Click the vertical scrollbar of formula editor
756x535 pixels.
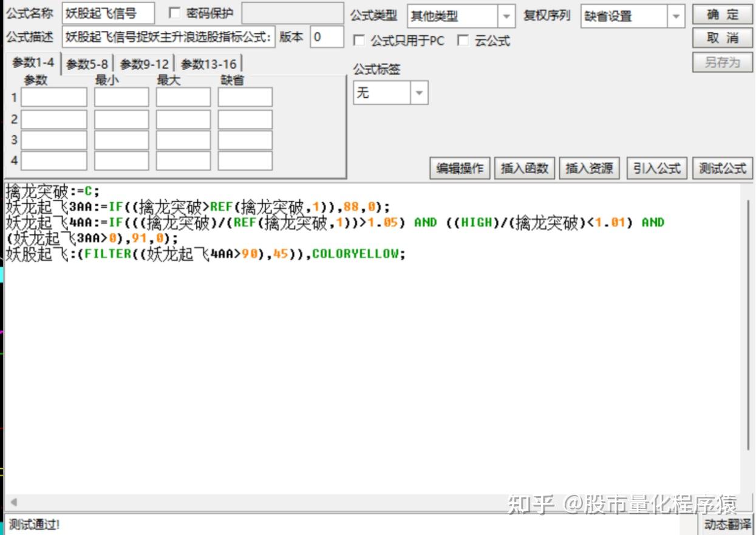pos(747,325)
